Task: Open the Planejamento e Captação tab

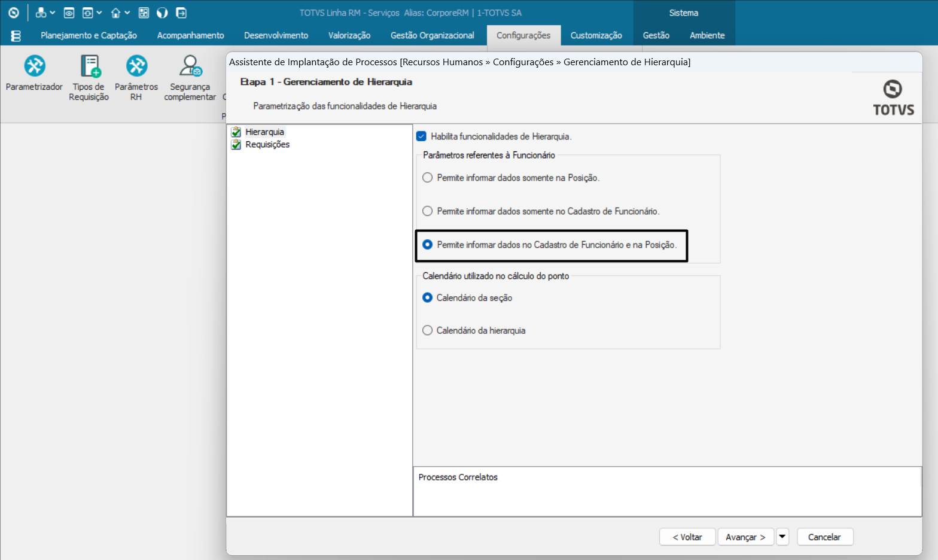Action: [x=89, y=35]
